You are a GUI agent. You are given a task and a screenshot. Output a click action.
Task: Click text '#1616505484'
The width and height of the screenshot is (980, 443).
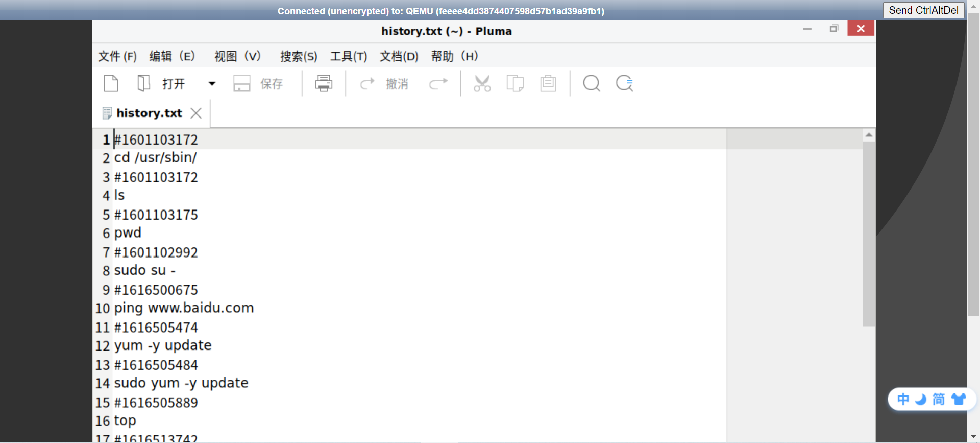click(156, 365)
